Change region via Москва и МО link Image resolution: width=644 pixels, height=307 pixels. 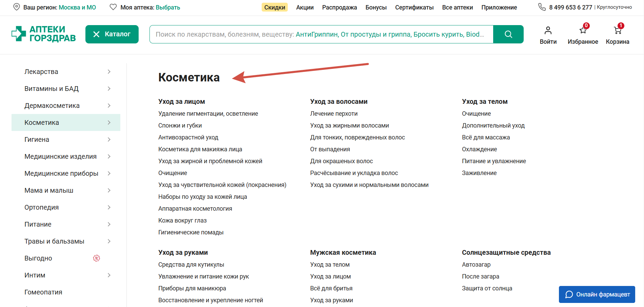77,7
